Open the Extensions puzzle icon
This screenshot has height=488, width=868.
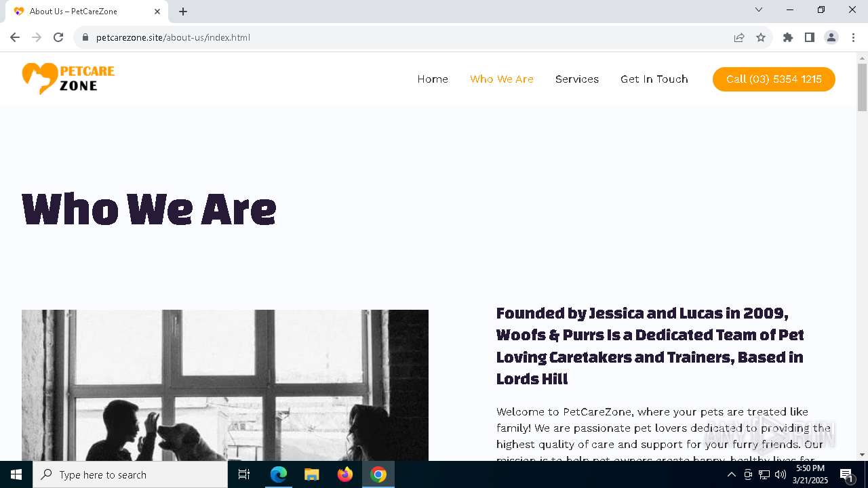click(x=788, y=37)
